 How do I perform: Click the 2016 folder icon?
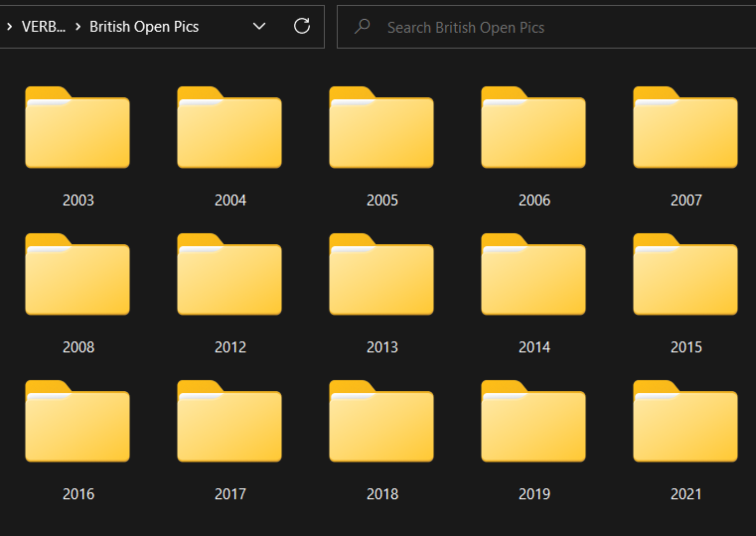tap(77, 421)
